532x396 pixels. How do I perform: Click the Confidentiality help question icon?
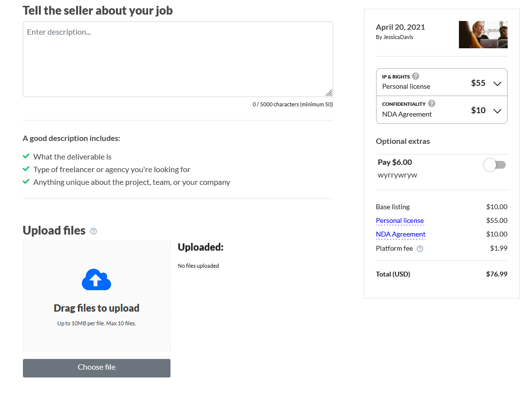(x=431, y=103)
